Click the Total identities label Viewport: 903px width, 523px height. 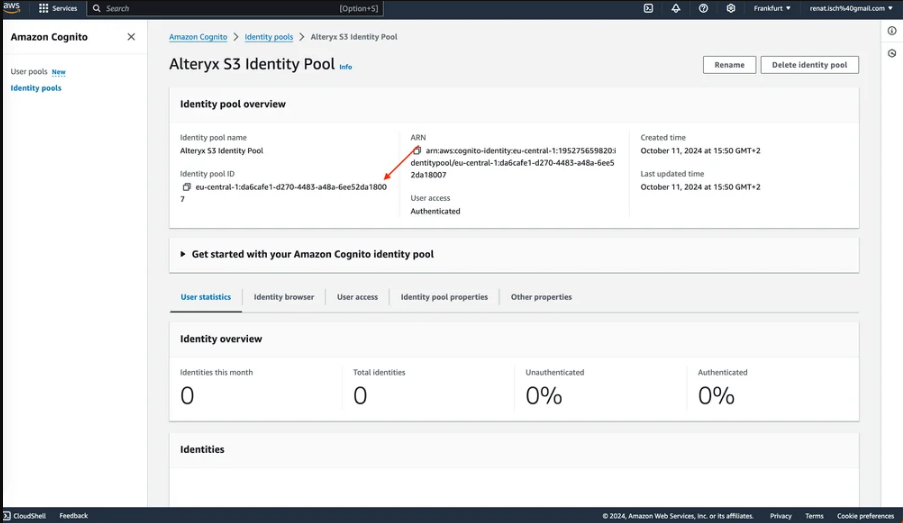coord(379,372)
